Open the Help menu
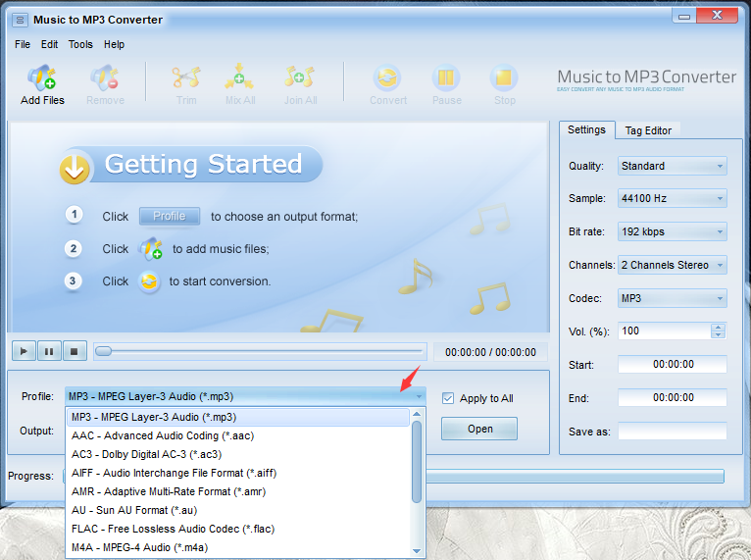The width and height of the screenshot is (751, 560). click(114, 44)
